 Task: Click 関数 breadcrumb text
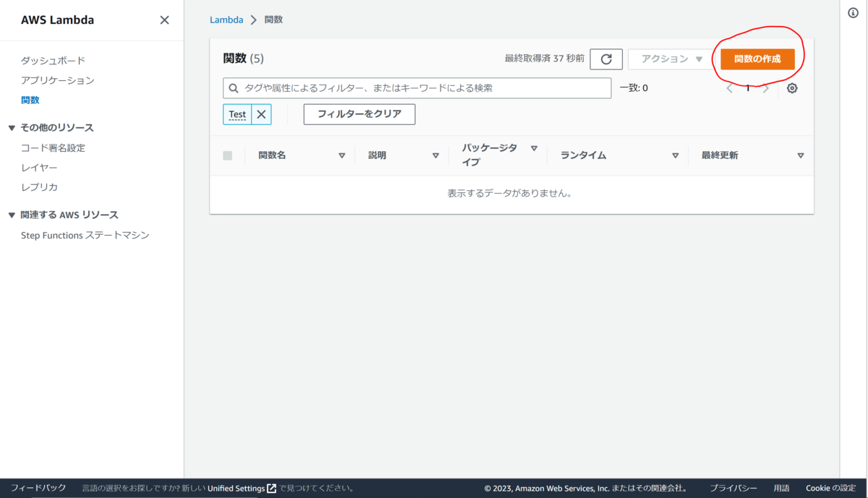coord(274,20)
